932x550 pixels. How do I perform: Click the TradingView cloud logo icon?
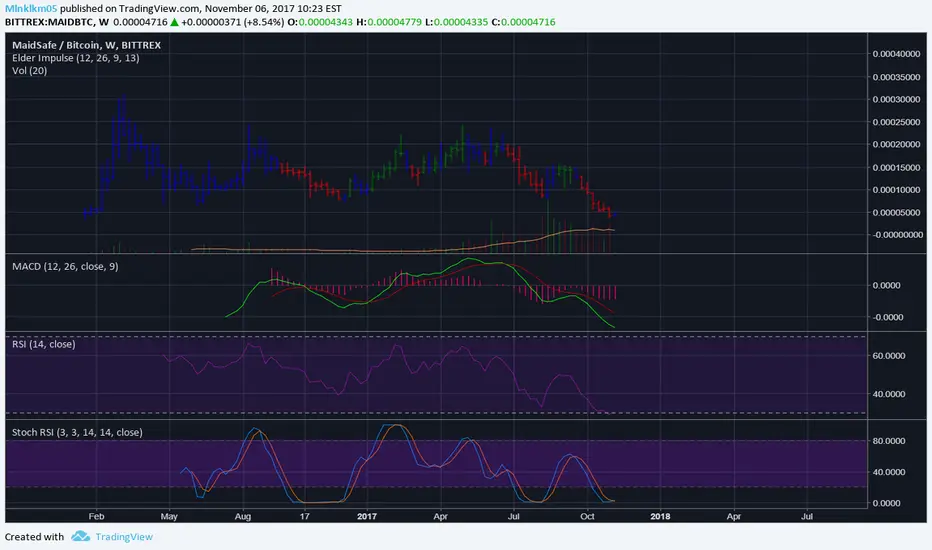(x=80, y=536)
